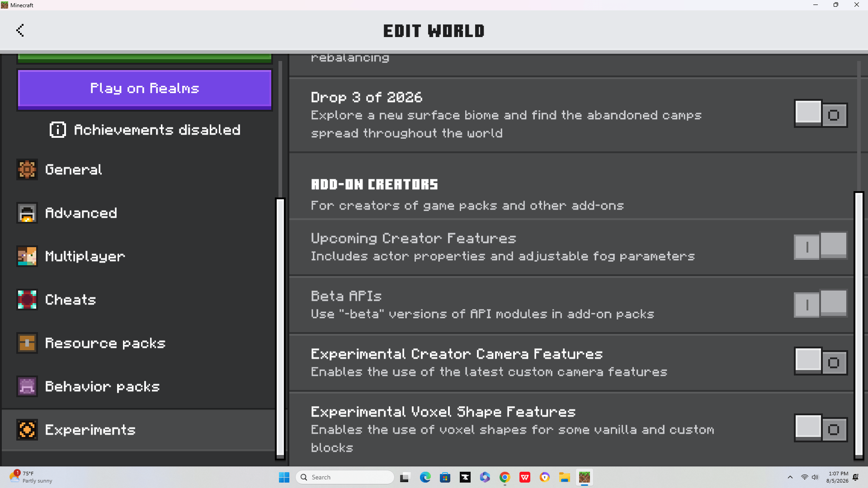
Task: Open network settings tray icon
Action: click(804, 477)
